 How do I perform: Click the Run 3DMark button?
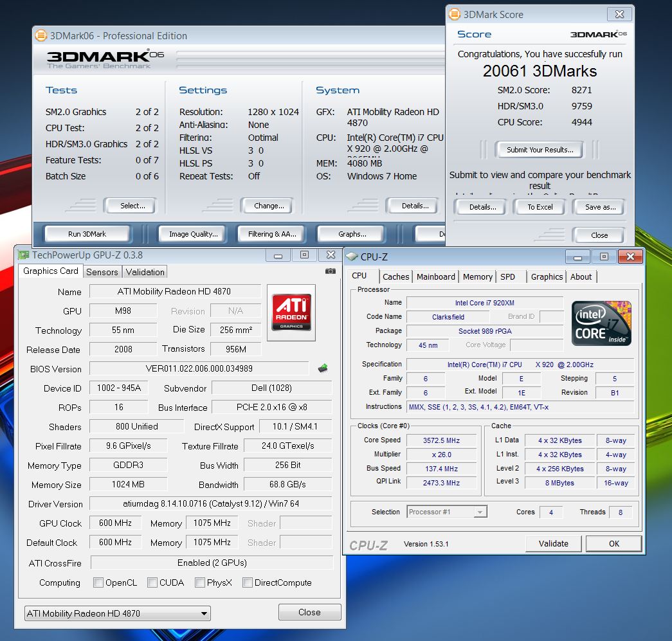87,234
